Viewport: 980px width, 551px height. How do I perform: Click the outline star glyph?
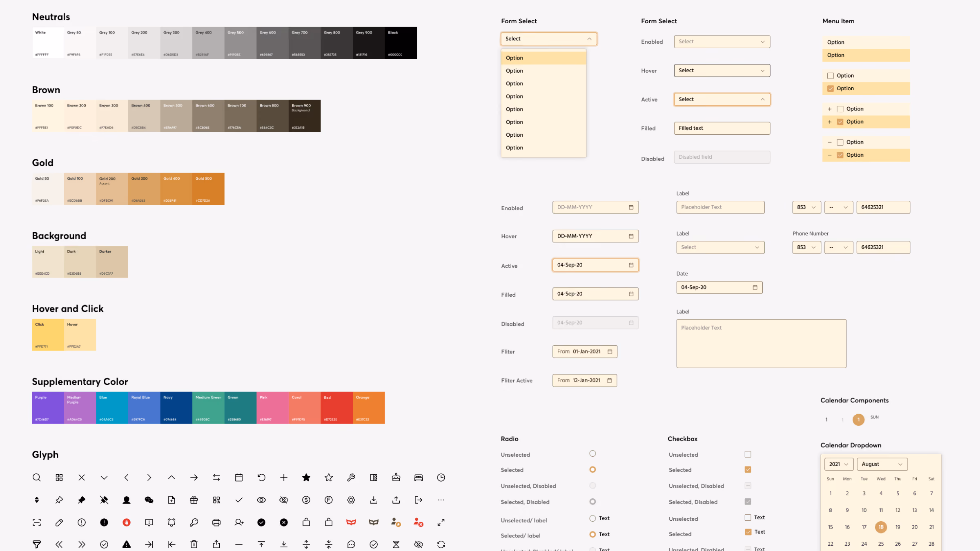[329, 478]
